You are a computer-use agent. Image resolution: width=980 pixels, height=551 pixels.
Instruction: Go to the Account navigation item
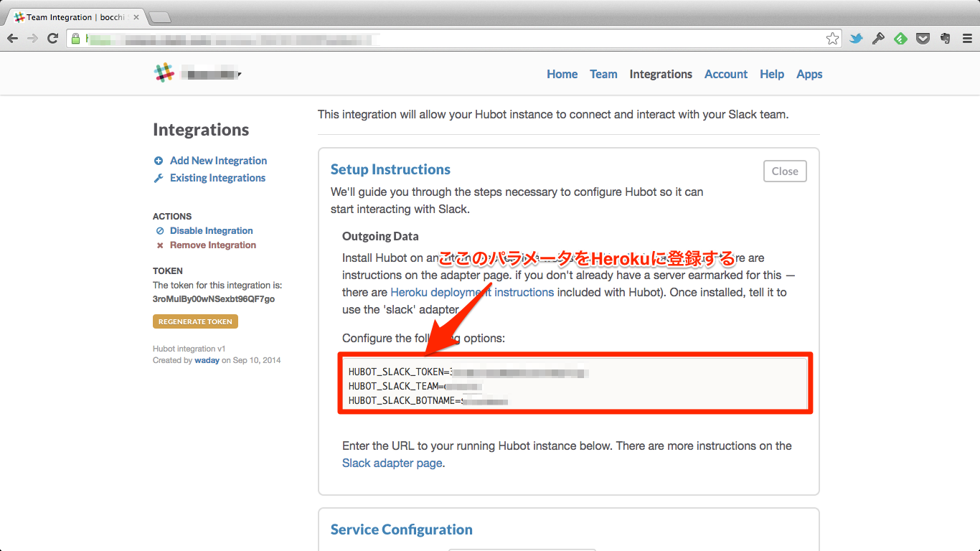click(x=725, y=74)
